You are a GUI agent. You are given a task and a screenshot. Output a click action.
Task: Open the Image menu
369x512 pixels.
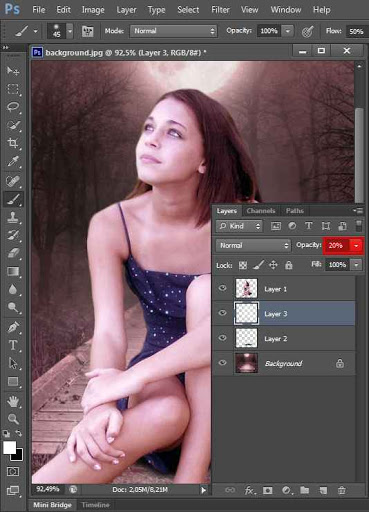coord(93,10)
